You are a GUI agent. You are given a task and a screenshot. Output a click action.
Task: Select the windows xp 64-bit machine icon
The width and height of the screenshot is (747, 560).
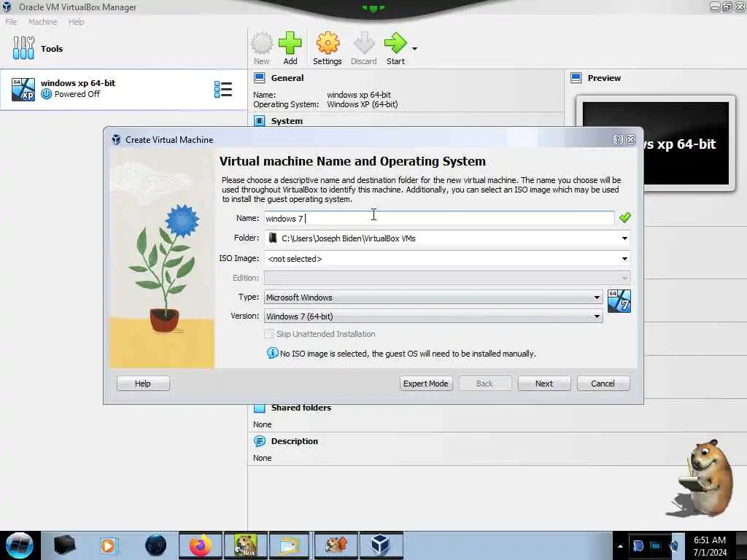click(23, 90)
